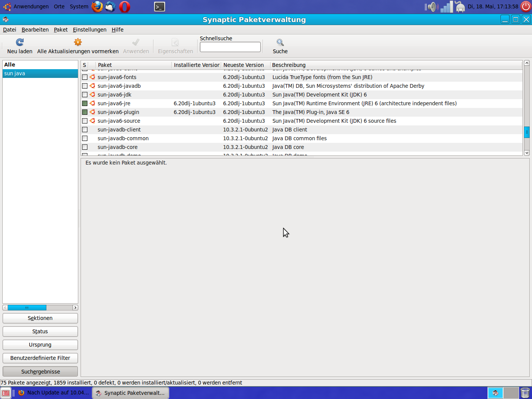Focus the Schnellsuche input field
Viewport: 532px width, 399px height.
pos(230,47)
